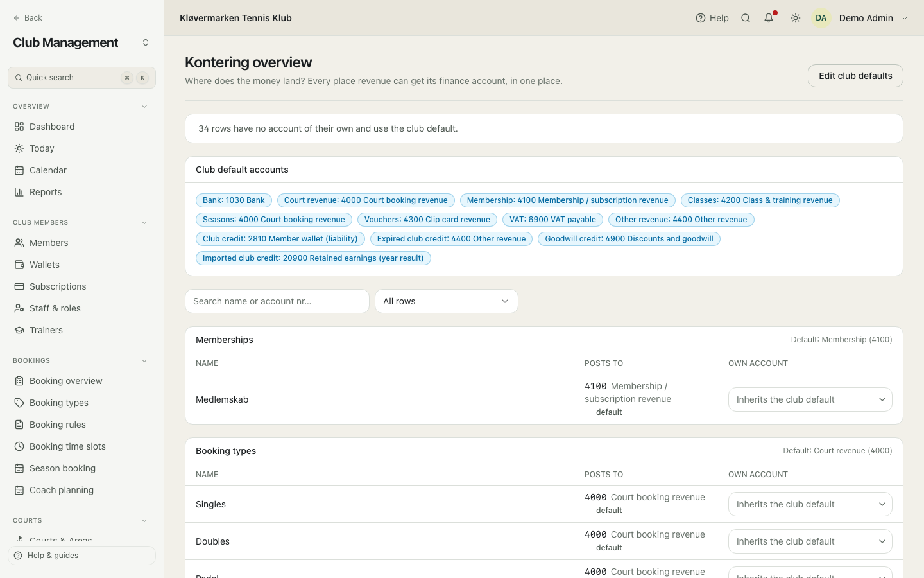Click the Staff & roles icon
Screen dimensions: 924x578
click(19, 308)
